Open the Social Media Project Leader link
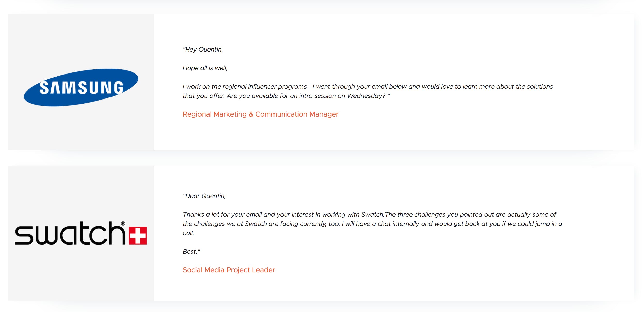 click(x=229, y=270)
